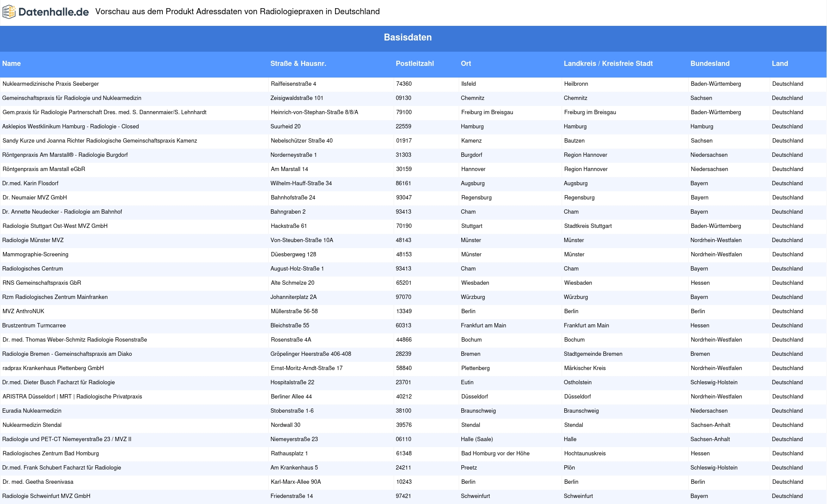Select the Basisdaten section header
The image size is (827, 504).
(x=407, y=37)
